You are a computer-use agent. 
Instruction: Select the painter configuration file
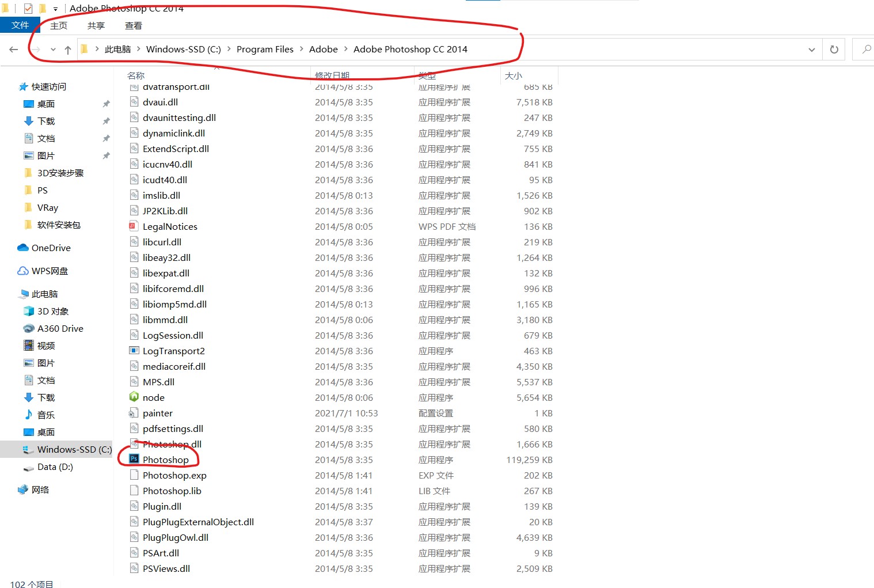pyautogui.click(x=157, y=413)
